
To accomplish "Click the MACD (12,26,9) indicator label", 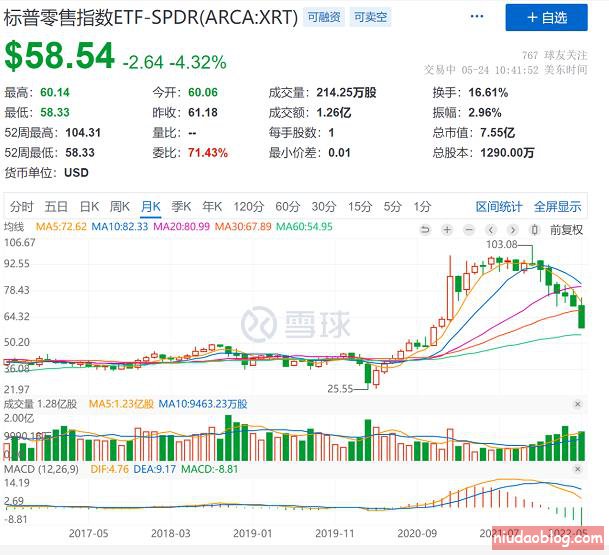I will coord(41,469).
